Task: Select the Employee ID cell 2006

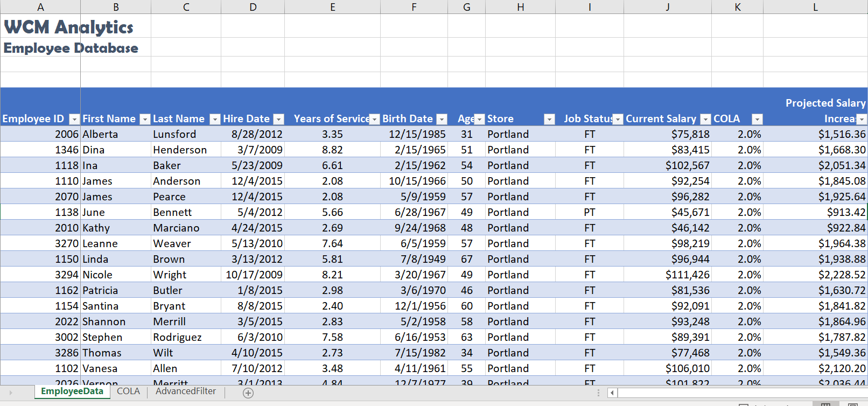Action: click(x=40, y=134)
